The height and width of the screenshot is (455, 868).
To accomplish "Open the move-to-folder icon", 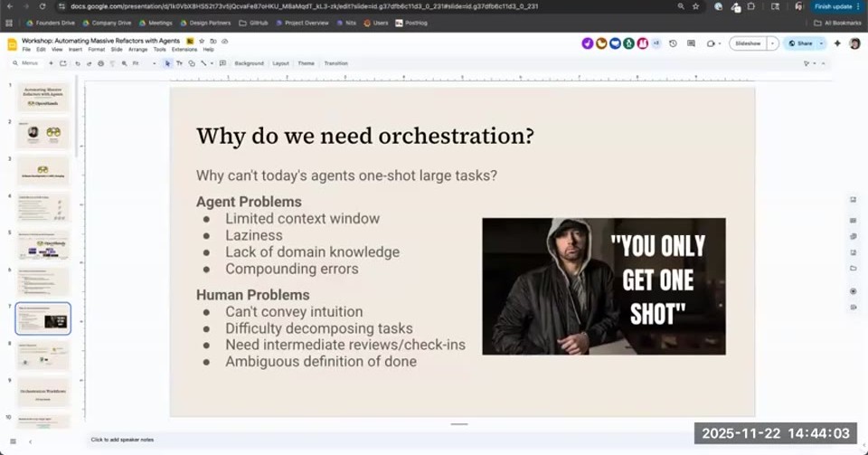I will coord(213,41).
